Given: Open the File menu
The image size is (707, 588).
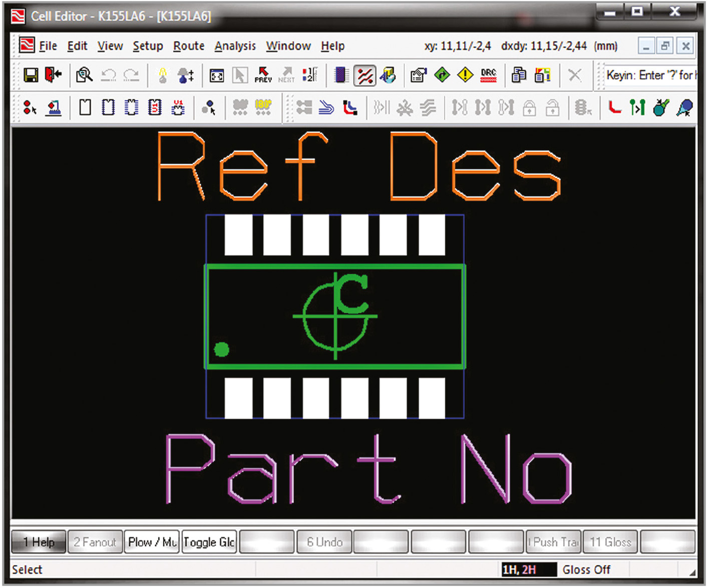Looking at the screenshot, I should (48, 46).
